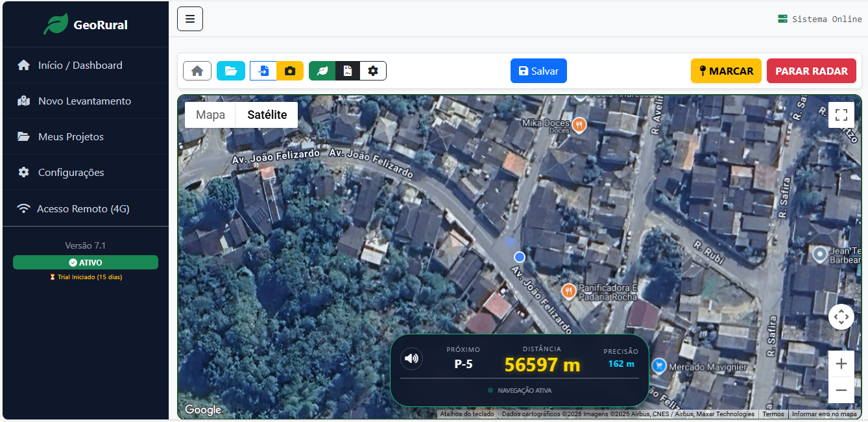Click the green leaf toolbar button
Image resolution: width=868 pixels, height=422 pixels.
pyautogui.click(x=322, y=71)
